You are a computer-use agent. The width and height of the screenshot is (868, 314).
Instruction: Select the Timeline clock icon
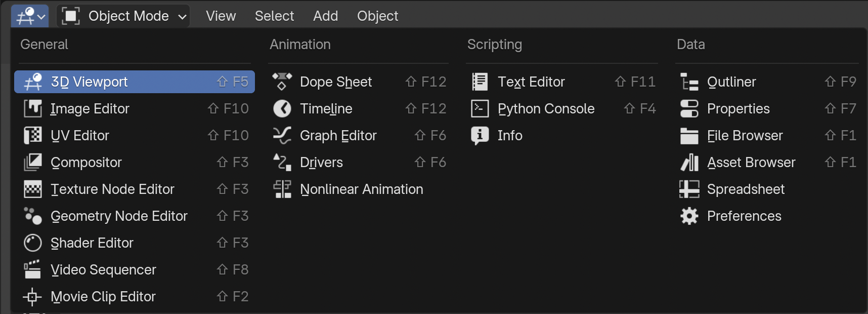coord(282,108)
